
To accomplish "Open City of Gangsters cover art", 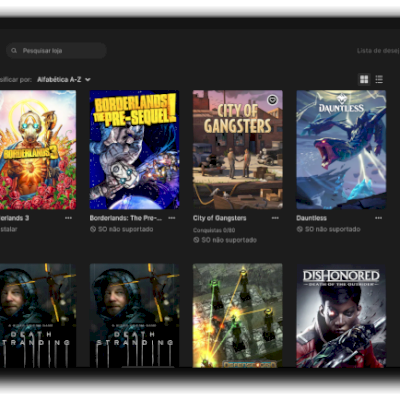I will tap(238, 150).
